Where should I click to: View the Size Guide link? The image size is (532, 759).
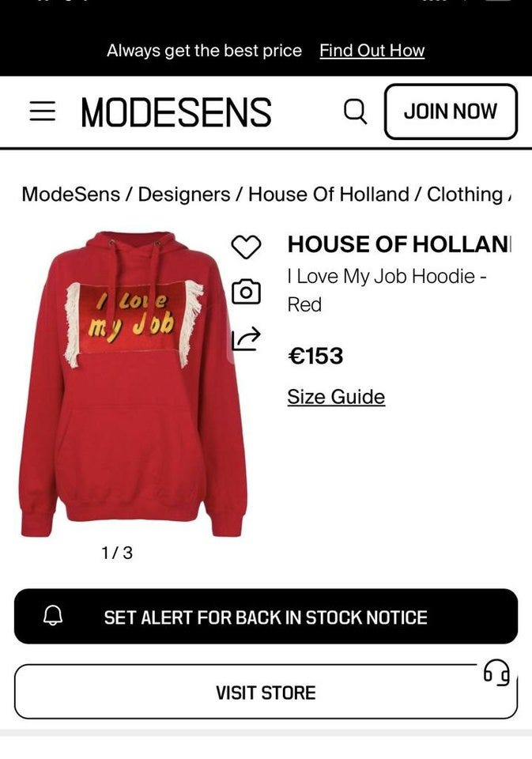[x=336, y=397]
